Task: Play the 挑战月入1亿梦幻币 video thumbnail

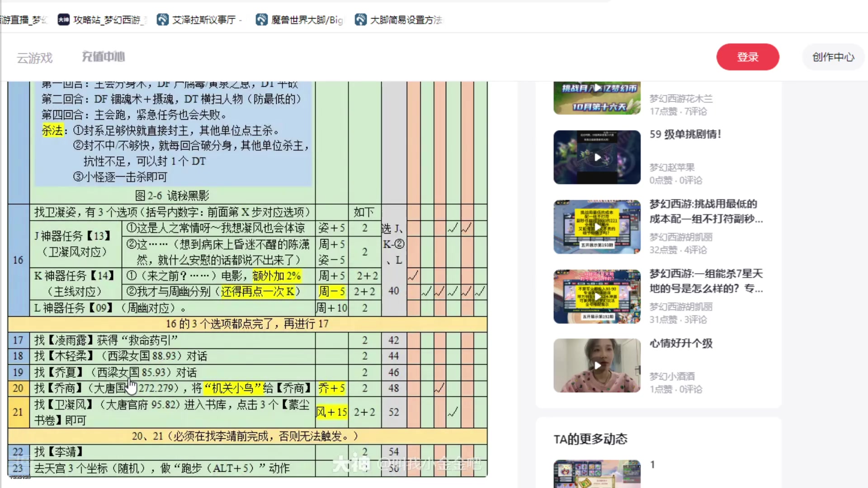Action: 597,98
